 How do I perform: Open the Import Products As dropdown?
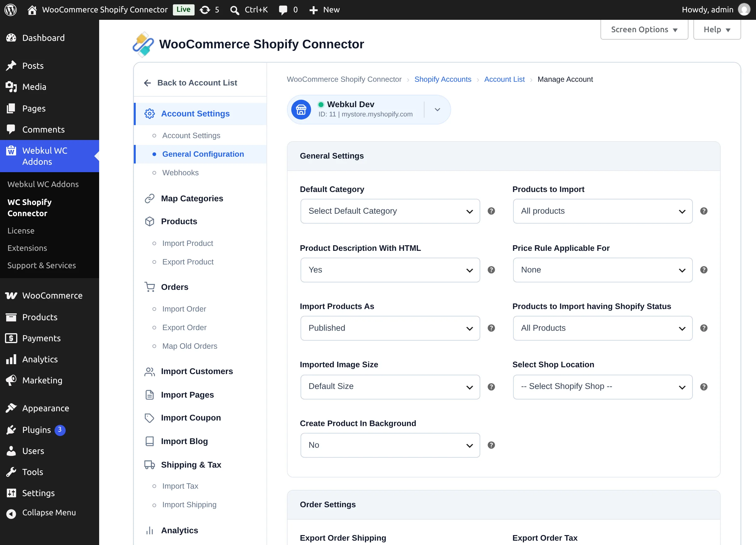click(390, 328)
